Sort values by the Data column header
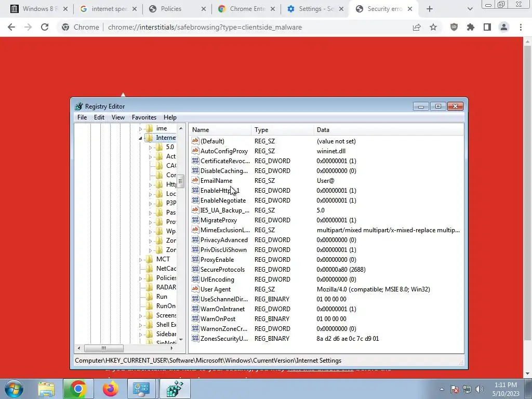This screenshot has height=399, width=532. [388, 129]
